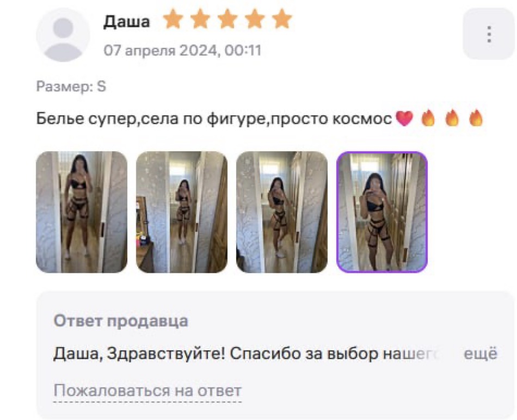Screen dimensions: 517x420
Task: Expand seller reply with 'ещё'
Action: (481, 354)
